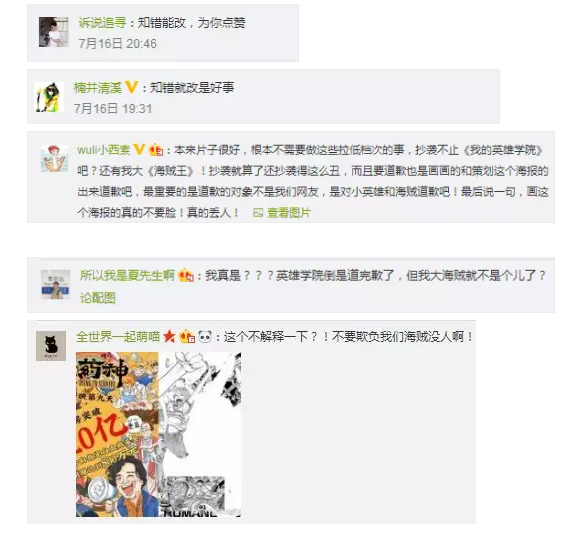
Task: Click membership badge next to wuli小西素
Action: click(x=156, y=150)
